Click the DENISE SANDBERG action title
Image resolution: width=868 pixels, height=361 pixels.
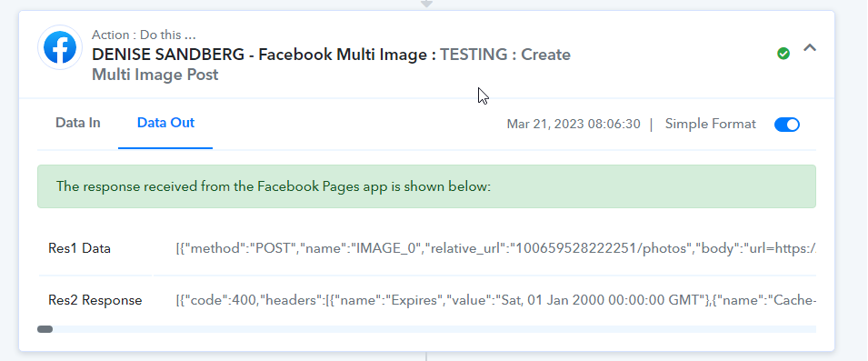pyautogui.click(x=331, y=65)
